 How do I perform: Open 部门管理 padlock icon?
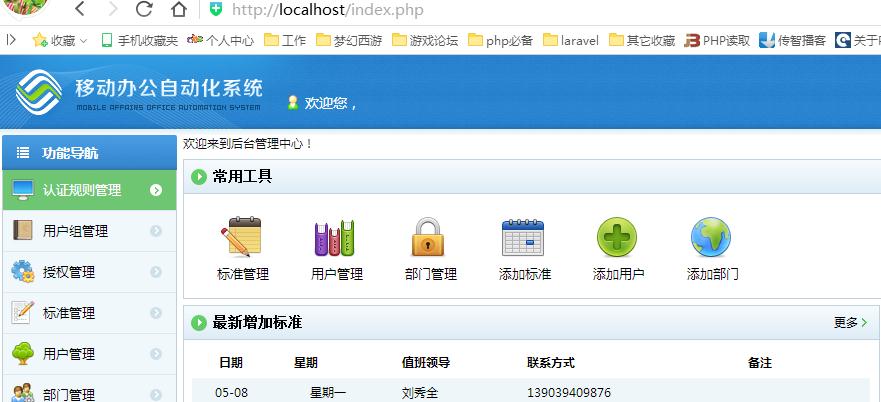click(x=430, y=238)
